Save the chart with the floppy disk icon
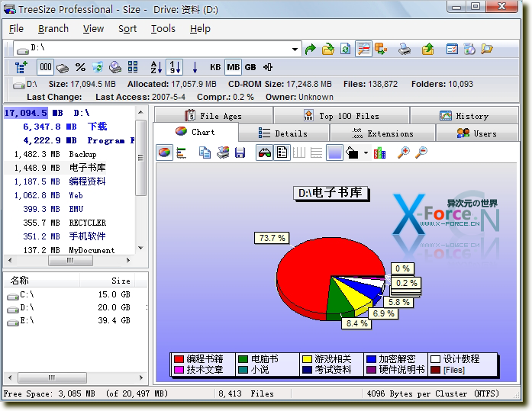532x411 pixels. click(x=240, y=153)
